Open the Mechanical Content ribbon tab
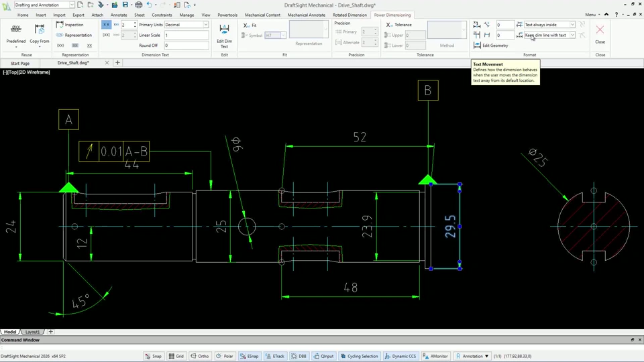The height and width of the screenshot is (362, 644). pos(262,15)
